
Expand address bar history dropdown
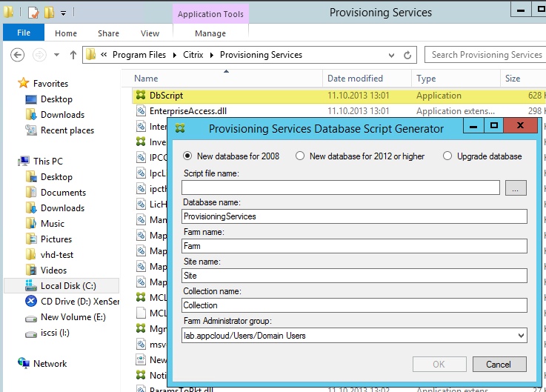(391, 55)
